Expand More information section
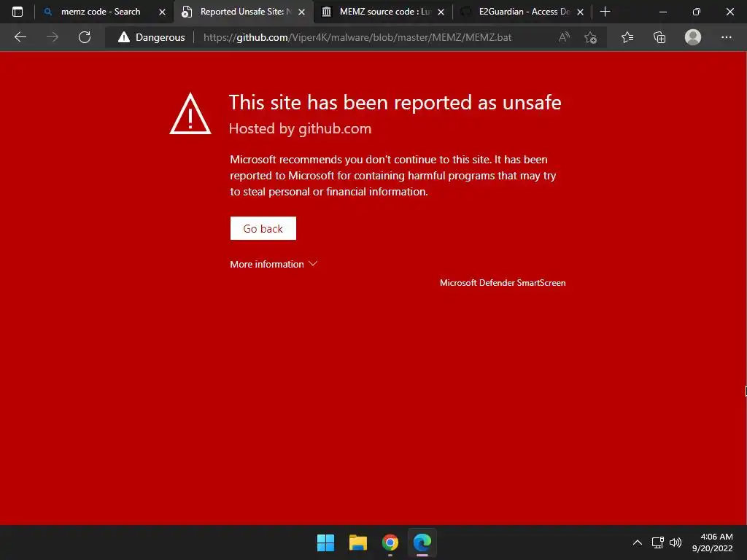 pos(274,264)
